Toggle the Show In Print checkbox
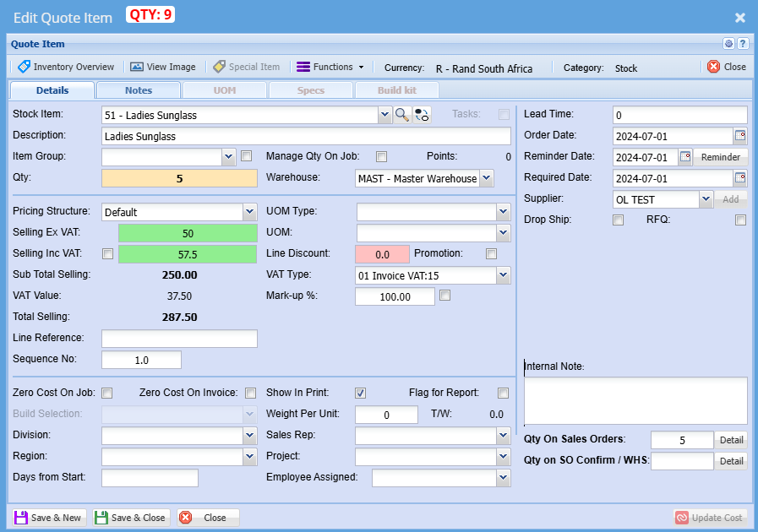 pyautogui.click(x=361, y=393)
